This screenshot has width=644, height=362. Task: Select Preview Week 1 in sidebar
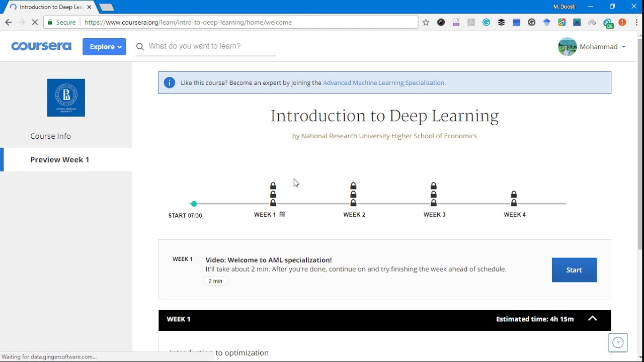pyautogui.click(x=66, y=159)
